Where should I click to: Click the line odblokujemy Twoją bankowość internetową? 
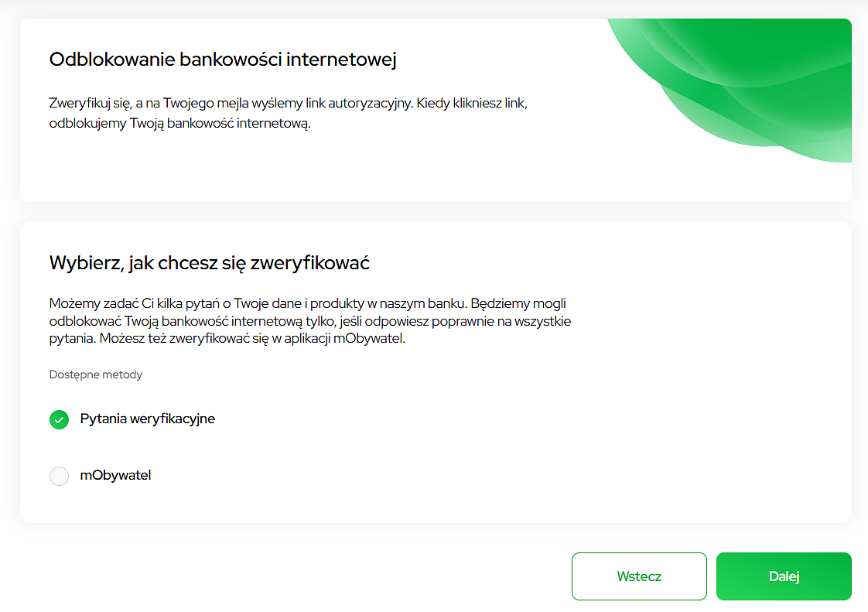point(180,124)
